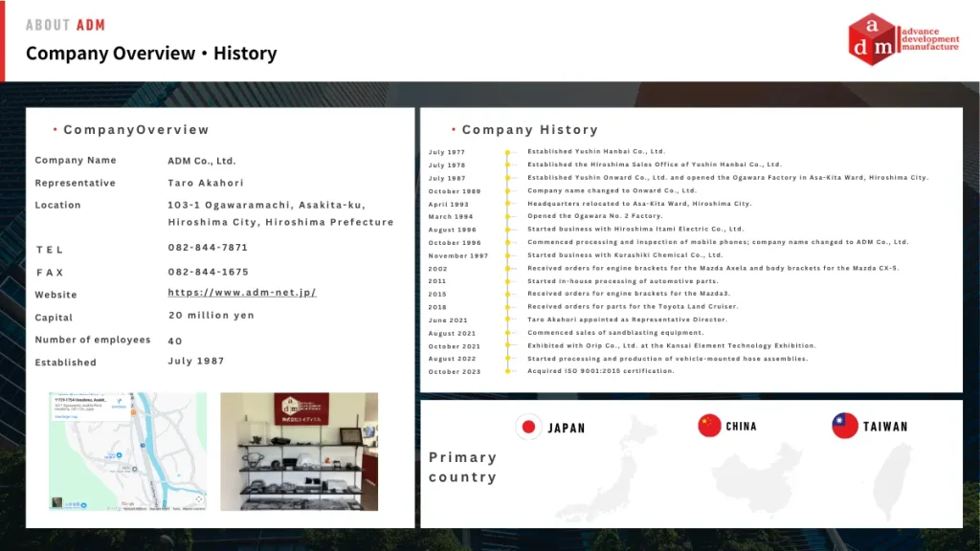Click the China flag icon
Image resolution: width=980 pixels, height=551 pixels.
(709, 426)
